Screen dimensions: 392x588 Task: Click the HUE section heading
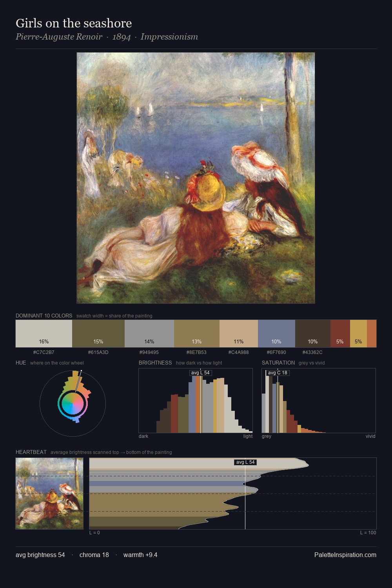point(21,363)
